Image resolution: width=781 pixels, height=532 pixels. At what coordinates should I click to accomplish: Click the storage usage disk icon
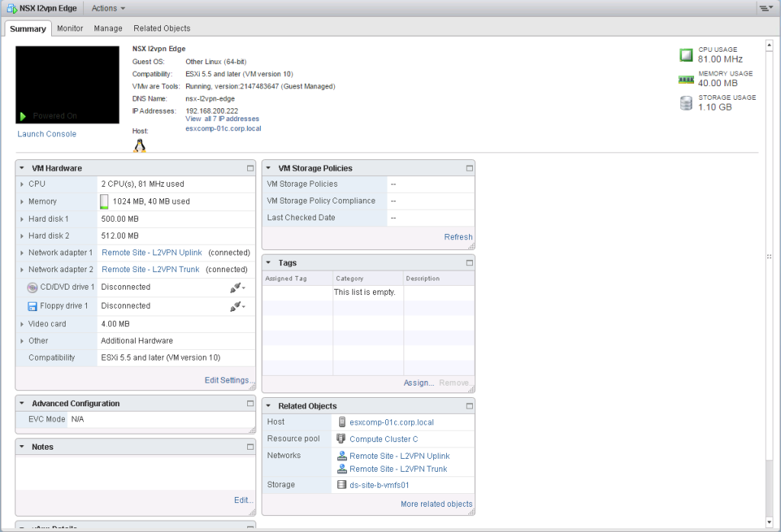click(x=686, y=103)
